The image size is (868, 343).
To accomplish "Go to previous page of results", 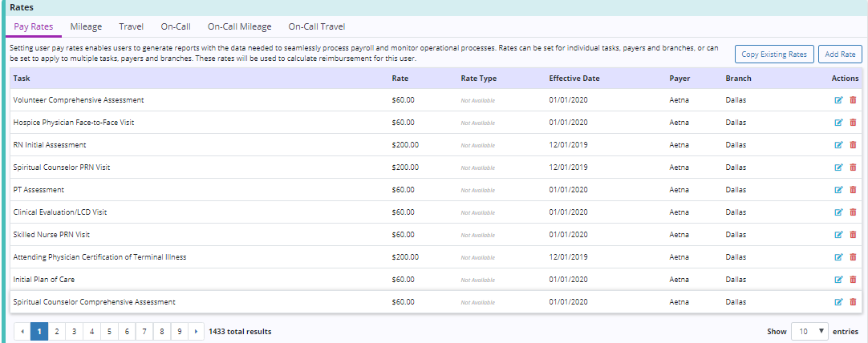I will pyautogui.click(x=22, y=331).
